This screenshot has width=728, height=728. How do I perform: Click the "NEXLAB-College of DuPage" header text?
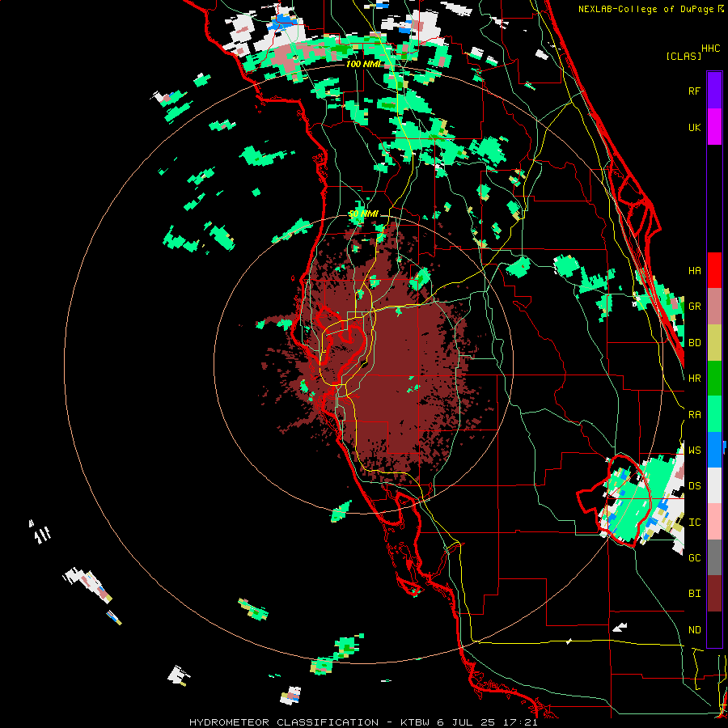click(x=646, y=9)
